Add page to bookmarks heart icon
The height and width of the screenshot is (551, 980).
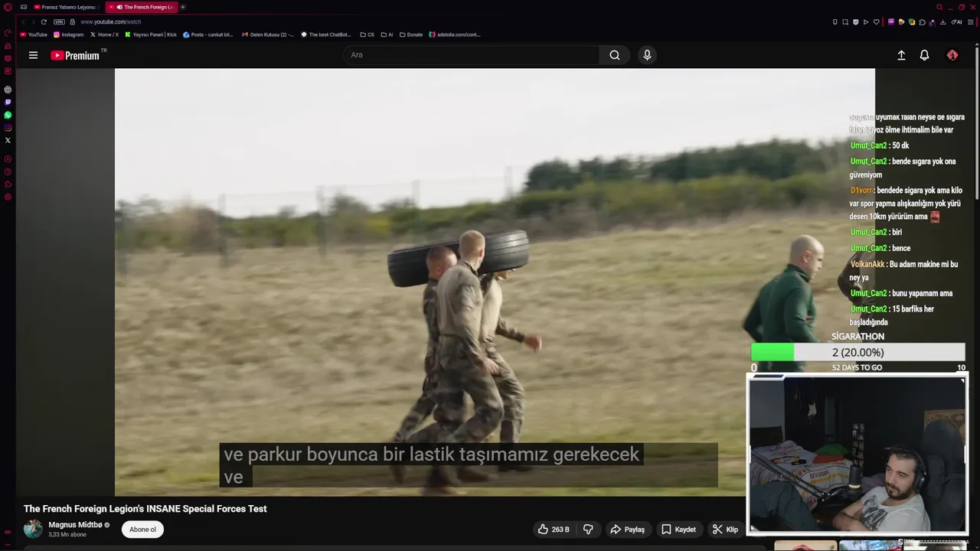(876, 21)
